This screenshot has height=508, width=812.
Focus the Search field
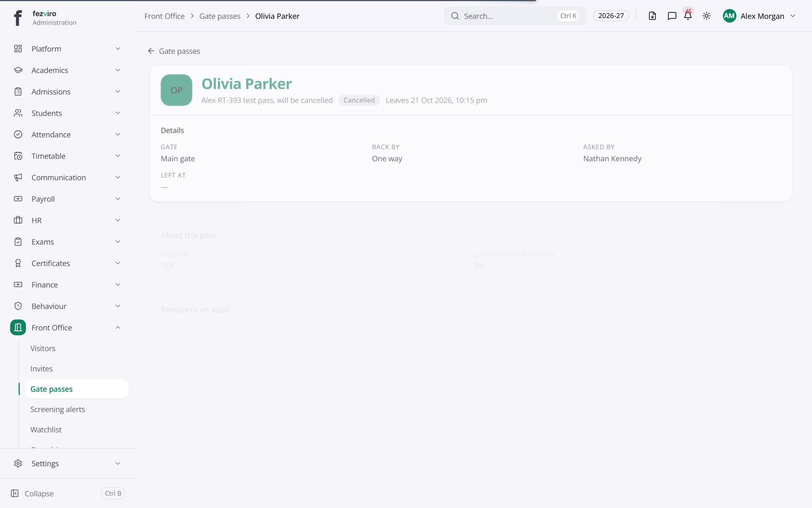(515, 16)
